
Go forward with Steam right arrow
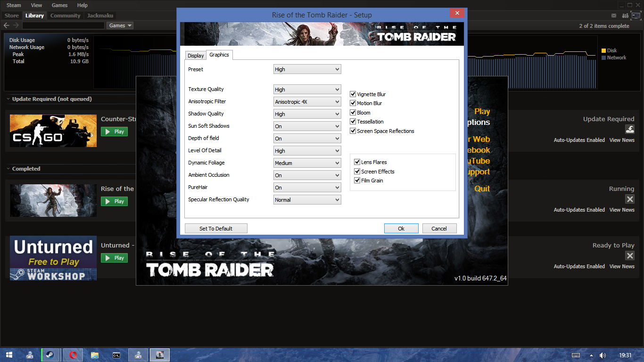(x=16, y=25)
